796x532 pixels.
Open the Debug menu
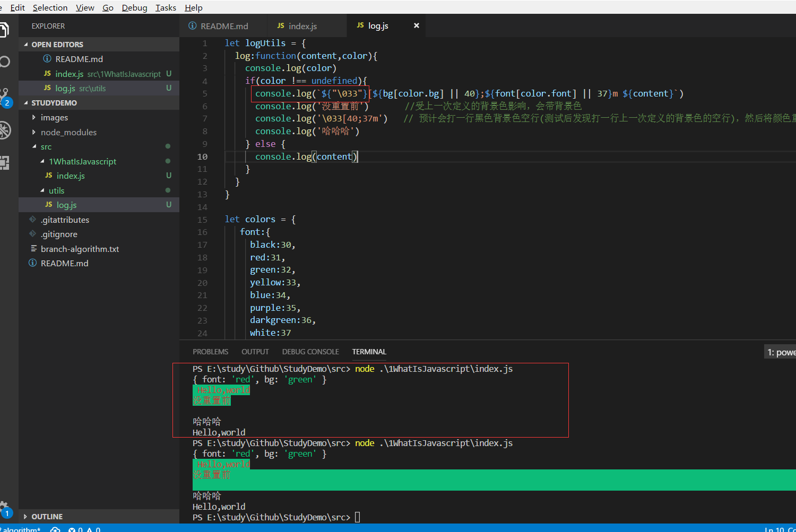pos(135,7)
